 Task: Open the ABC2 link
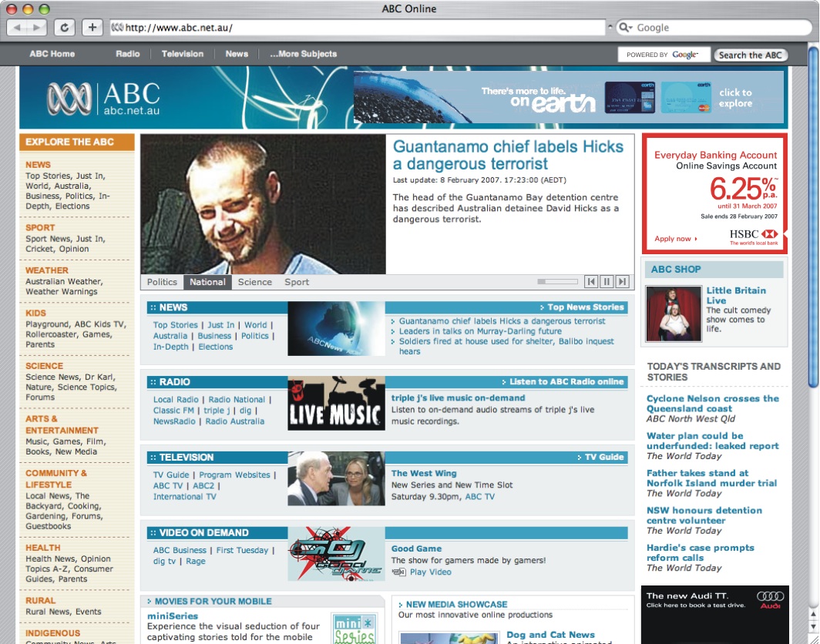click(203, 485)
